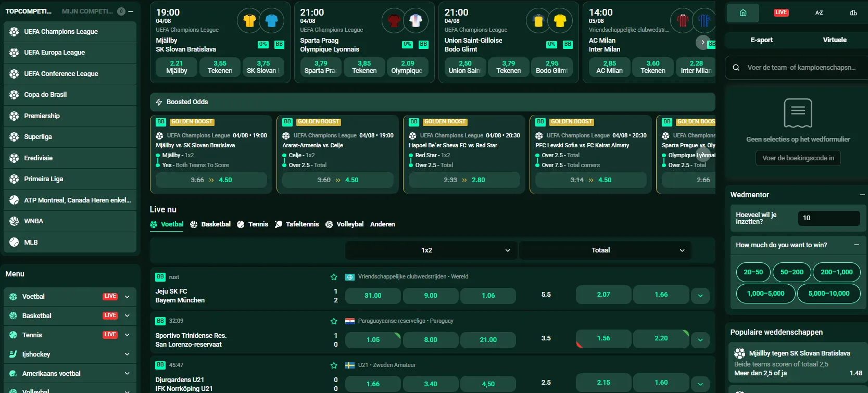Click the team or championship search field
Viewport: 868px width, 393px height.
pyautogui.click(x=798, y=68)
